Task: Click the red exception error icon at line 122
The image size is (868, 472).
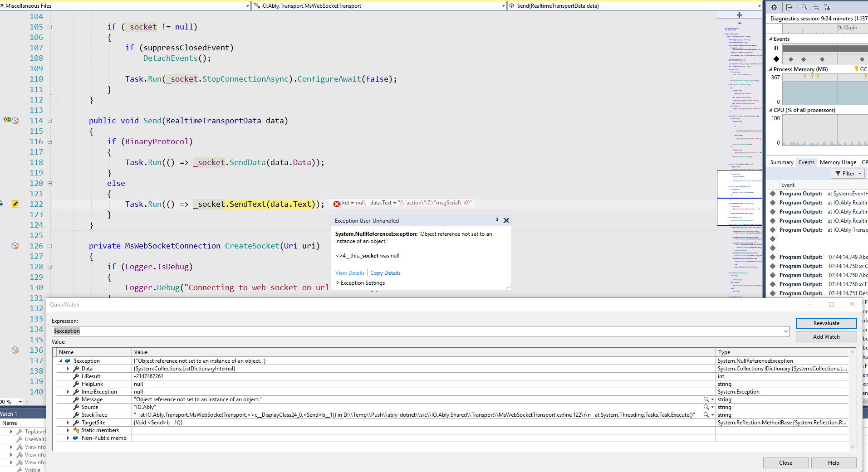Action: 336,204
